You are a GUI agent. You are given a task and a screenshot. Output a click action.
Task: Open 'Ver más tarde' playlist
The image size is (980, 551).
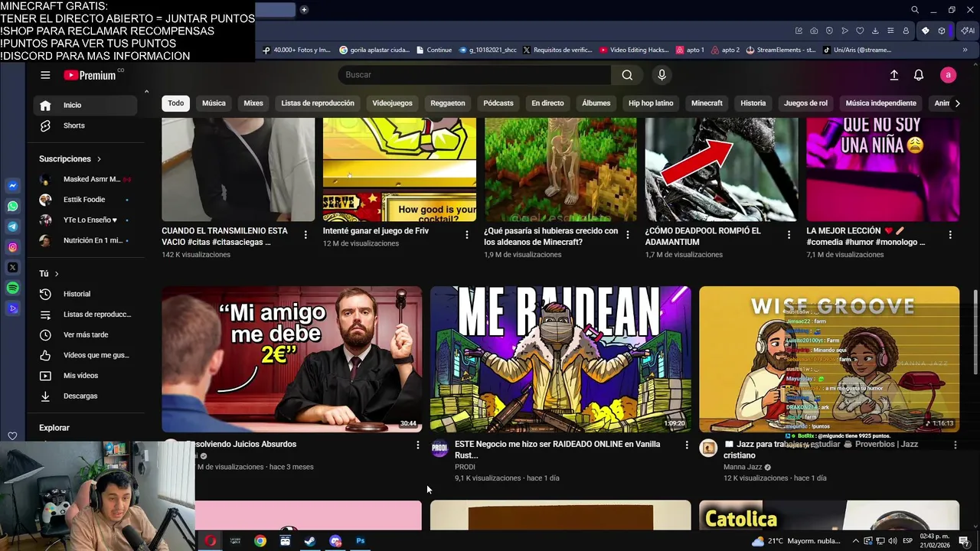click(x=85, y=335)
